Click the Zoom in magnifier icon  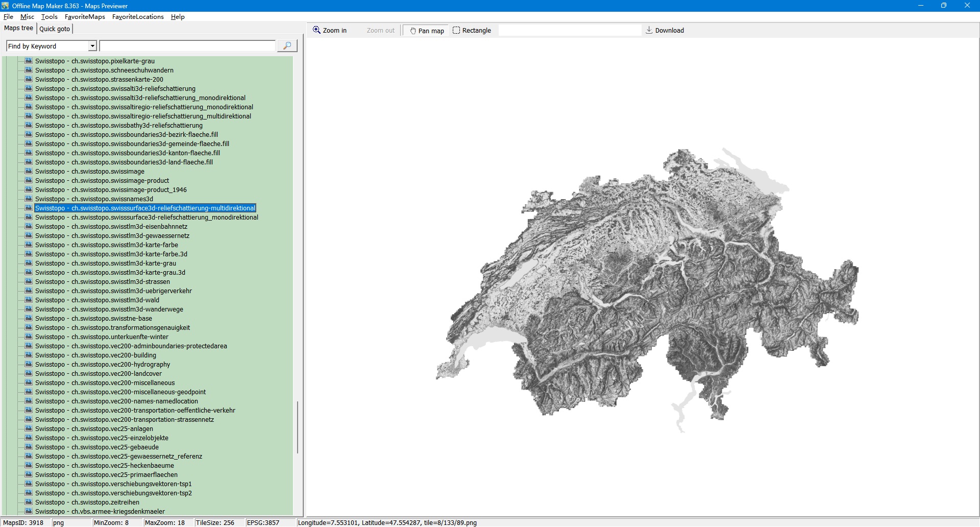click(x=317, y=30)
